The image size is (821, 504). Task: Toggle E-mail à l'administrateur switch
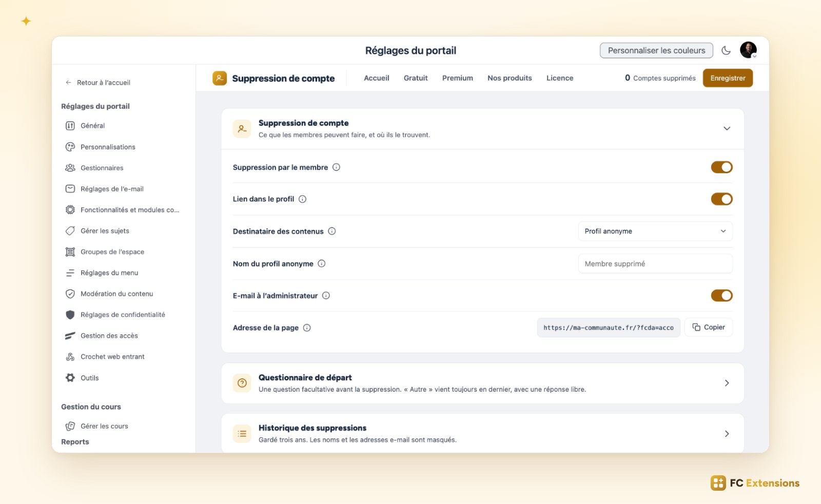pyautogui.click(x=721, y=295)
